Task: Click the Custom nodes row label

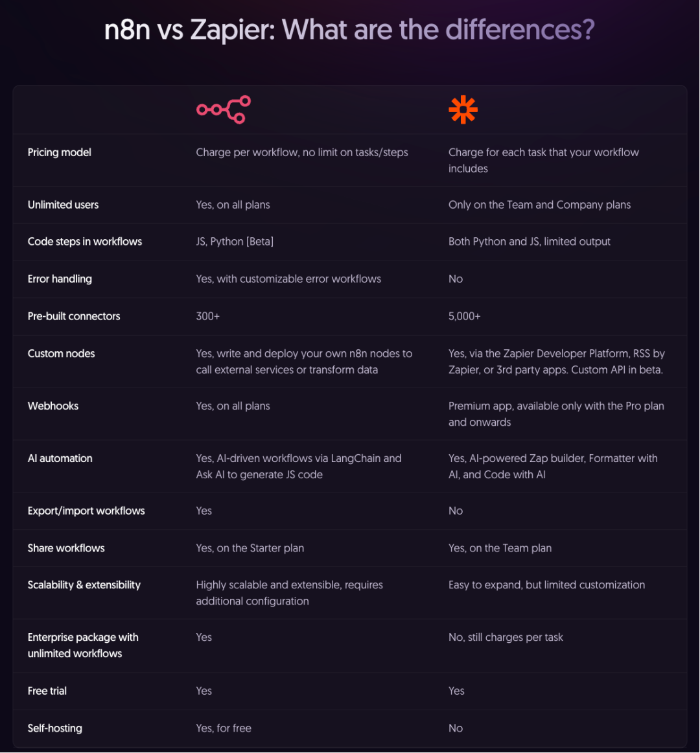Action: (x=61, y=353)
